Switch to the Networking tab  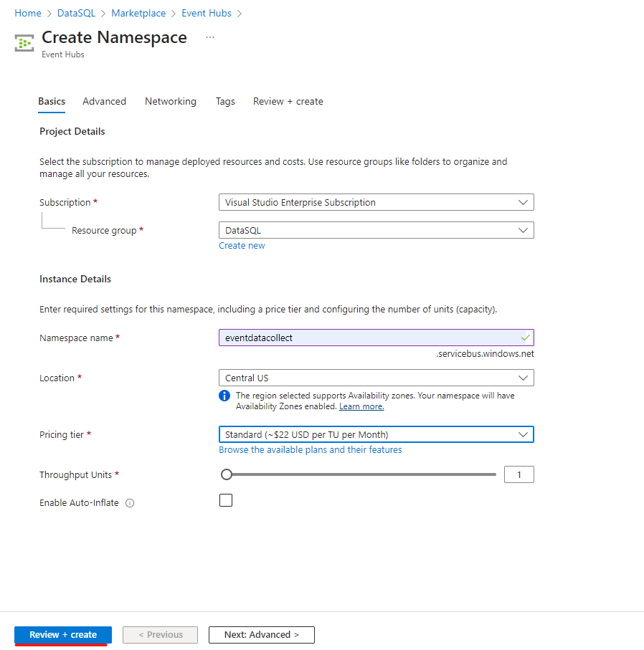coord(171,101)
